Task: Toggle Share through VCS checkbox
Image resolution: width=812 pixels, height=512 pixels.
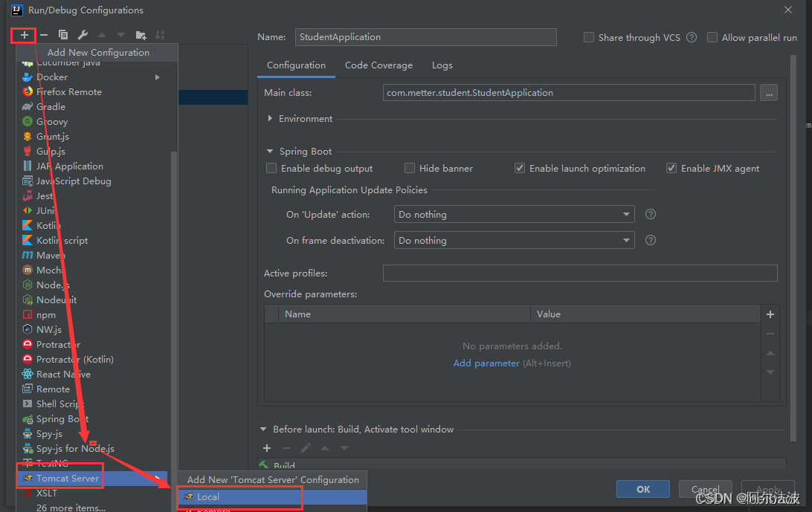Action: point(589,37)
